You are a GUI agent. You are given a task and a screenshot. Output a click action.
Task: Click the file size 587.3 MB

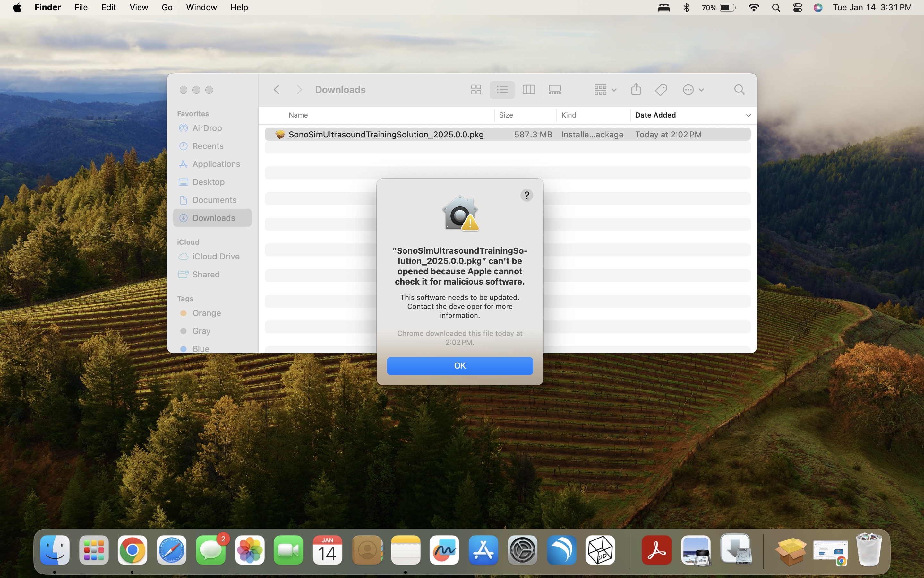coord(533,135)
